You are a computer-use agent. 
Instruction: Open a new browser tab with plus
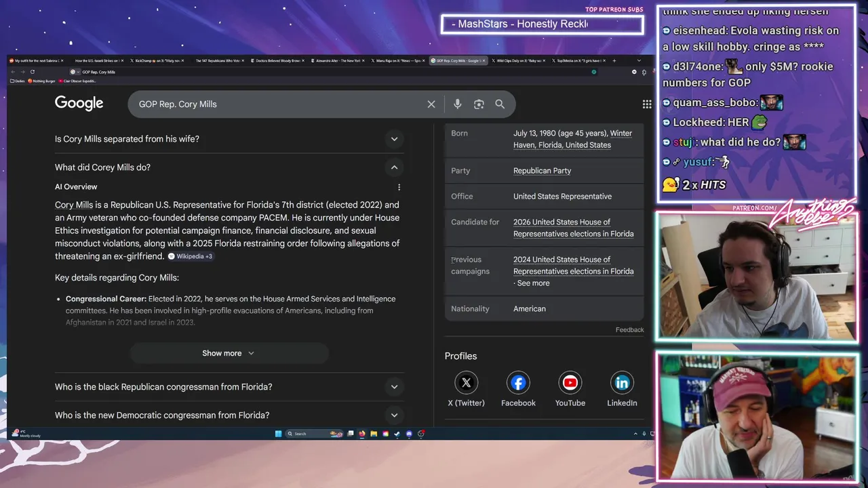[614, 60]
